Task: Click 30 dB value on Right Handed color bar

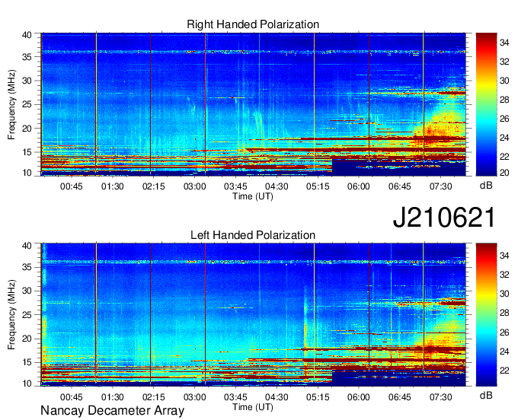Action: tap(504, 81)
